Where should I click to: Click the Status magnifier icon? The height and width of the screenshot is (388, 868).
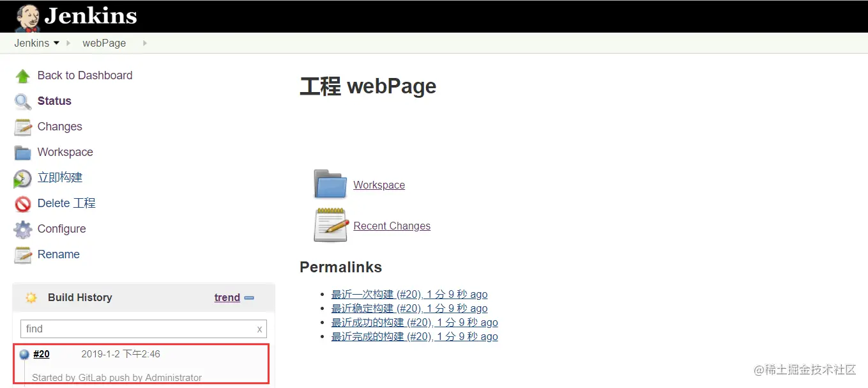(x=23, y=102)
